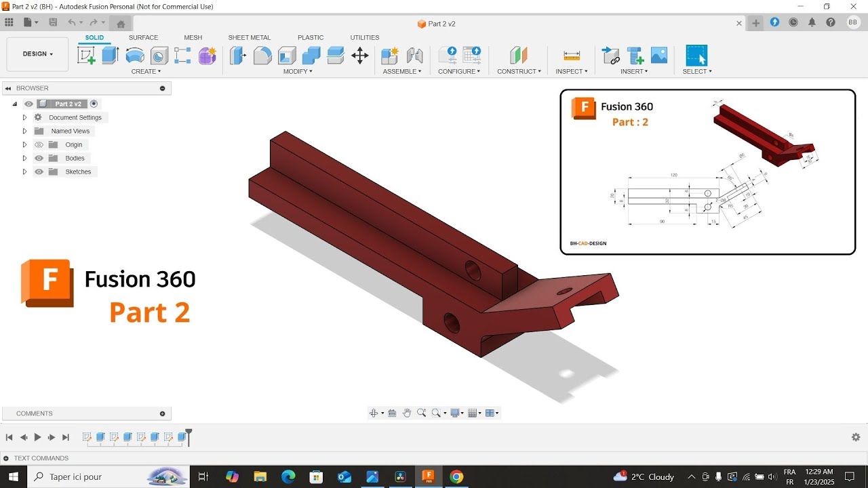Select the Measure inspect tool
This screenshot has height=488, width=868.
572,56
